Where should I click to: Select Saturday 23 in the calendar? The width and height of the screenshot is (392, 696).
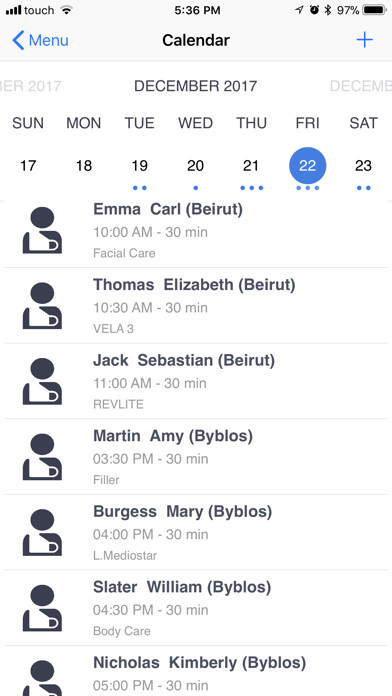tap(363, 166)
